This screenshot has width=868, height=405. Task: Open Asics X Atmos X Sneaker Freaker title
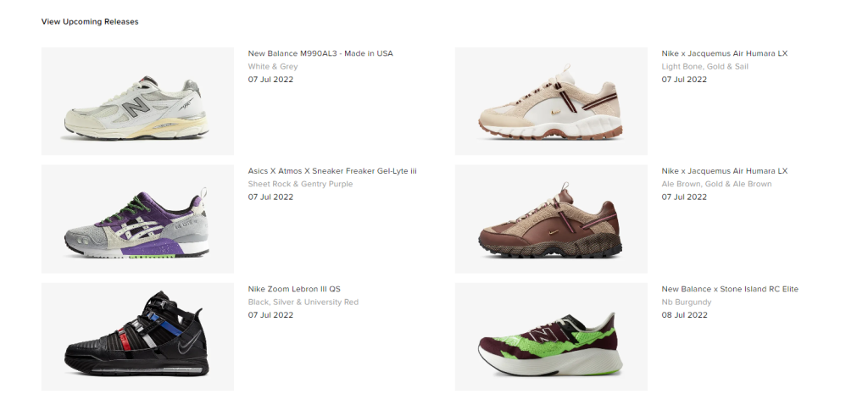[332, 171]
